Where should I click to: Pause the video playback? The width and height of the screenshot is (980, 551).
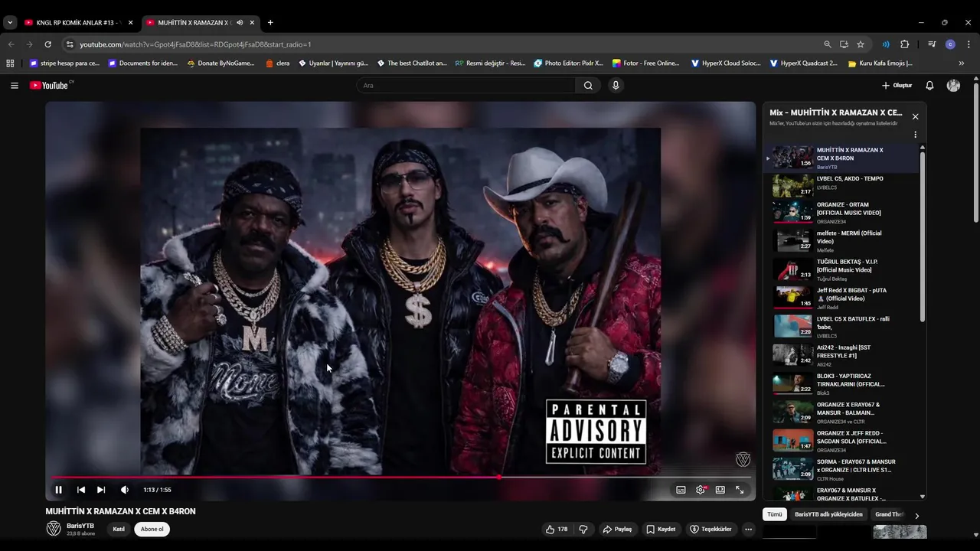(58, 490)
